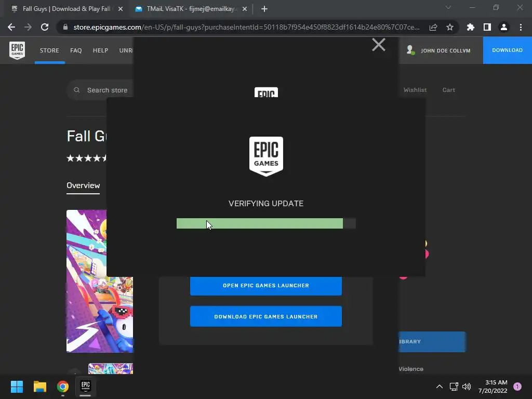
Task: Reload the current page
Action: coord(45,27)
